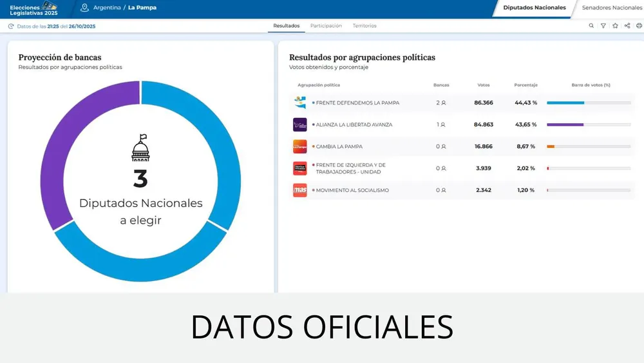This screenshot has height=363, width=644.
Task: Click the print icon
Action: (x=639, y=26)
